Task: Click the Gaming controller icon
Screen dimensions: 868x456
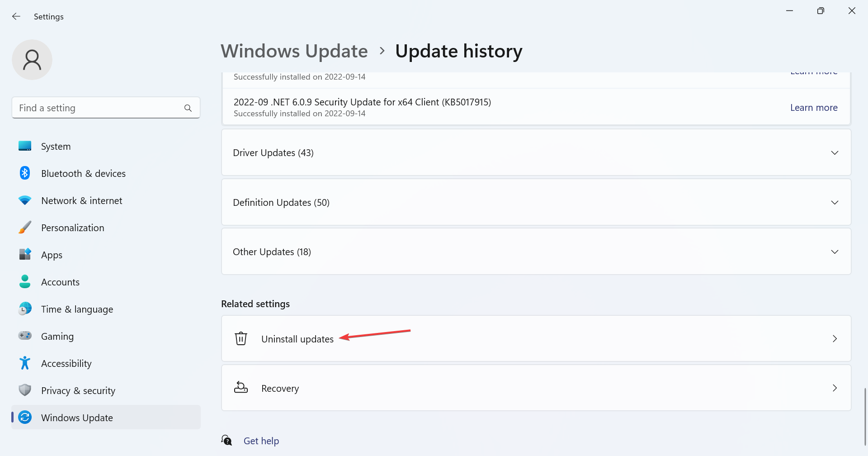Action: (x=25, y=336)
